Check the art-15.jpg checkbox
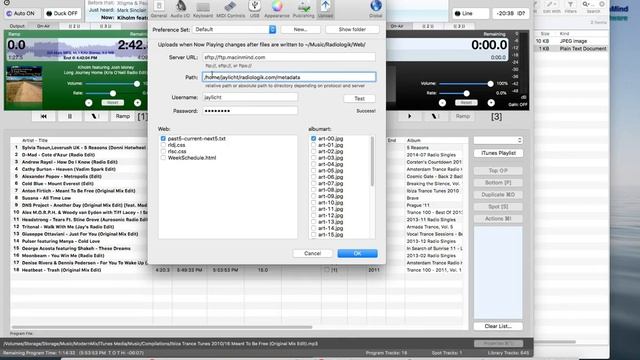This screenshot has height=360, width=640. [313, 235]
